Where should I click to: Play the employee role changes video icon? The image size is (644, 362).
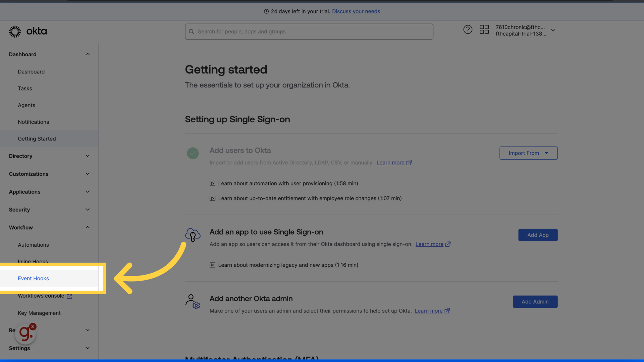pos(212,198)
